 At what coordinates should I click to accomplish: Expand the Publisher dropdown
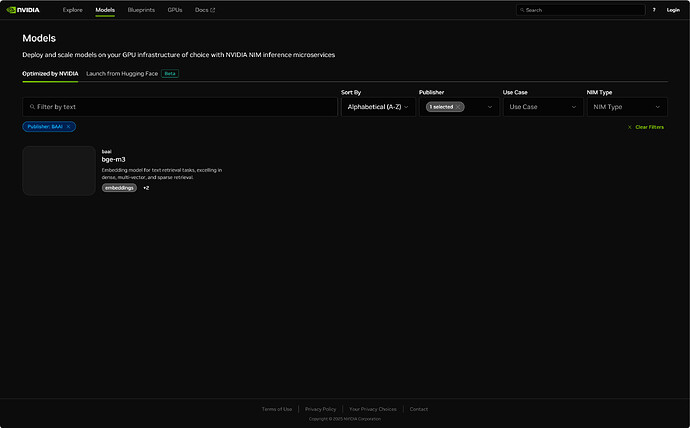(x=490, y=107)
